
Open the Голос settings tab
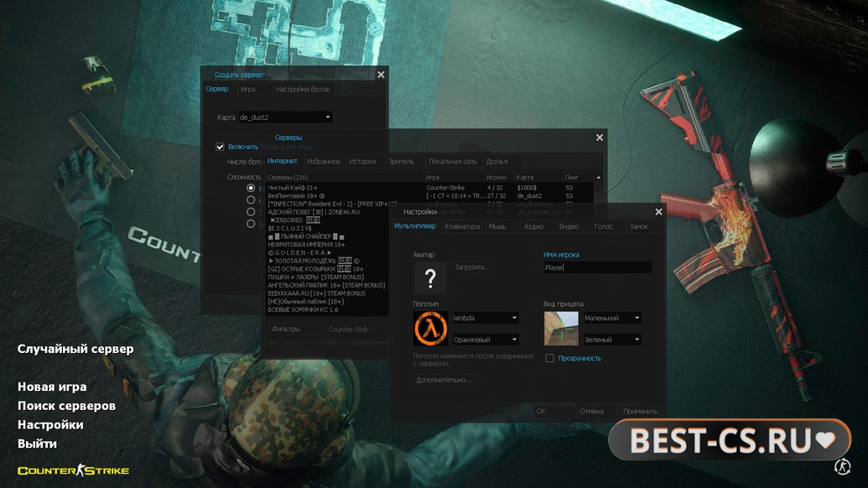(x=603, y=226)
